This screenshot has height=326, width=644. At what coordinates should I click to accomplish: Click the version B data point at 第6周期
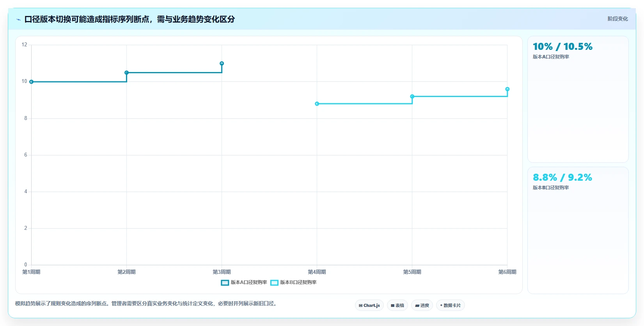click(507, 89)
